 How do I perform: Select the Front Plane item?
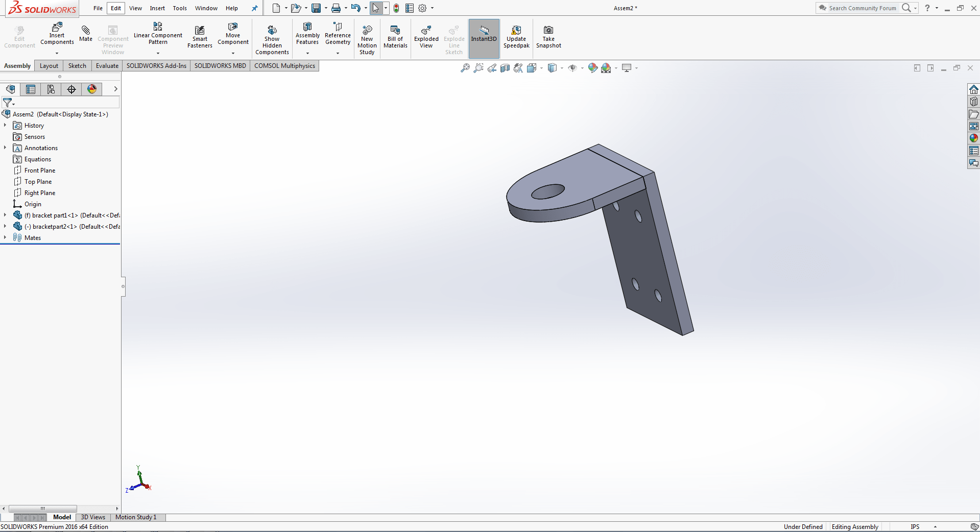40,171
